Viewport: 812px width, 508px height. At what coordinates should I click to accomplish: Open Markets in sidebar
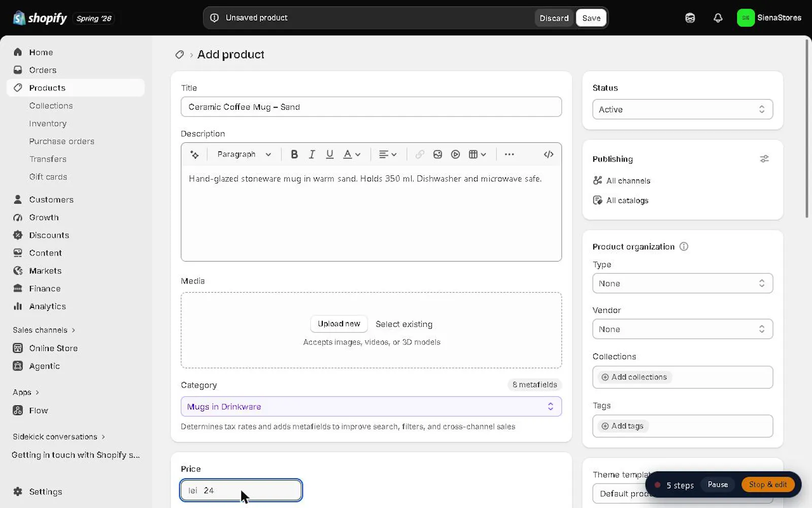76,271
